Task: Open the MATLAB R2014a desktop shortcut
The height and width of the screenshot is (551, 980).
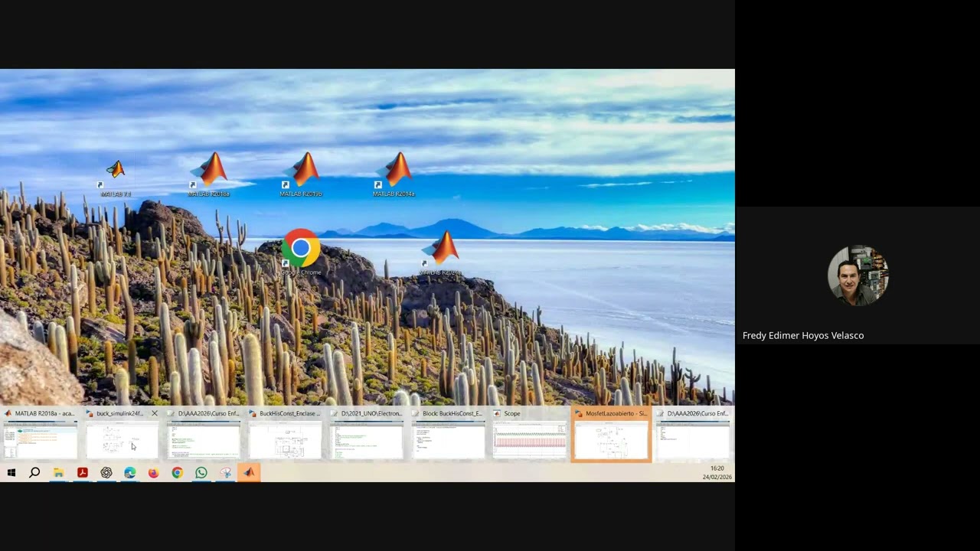Action: click(394, 174)
